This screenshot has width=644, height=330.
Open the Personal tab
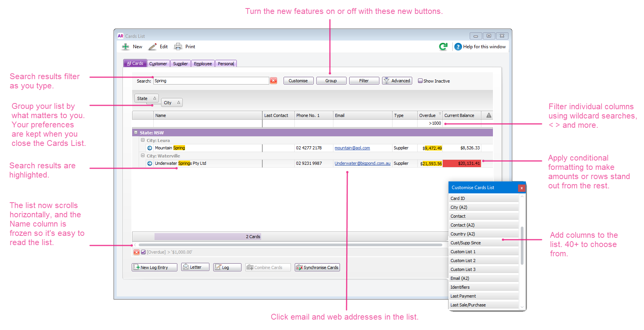click(226, 64)
